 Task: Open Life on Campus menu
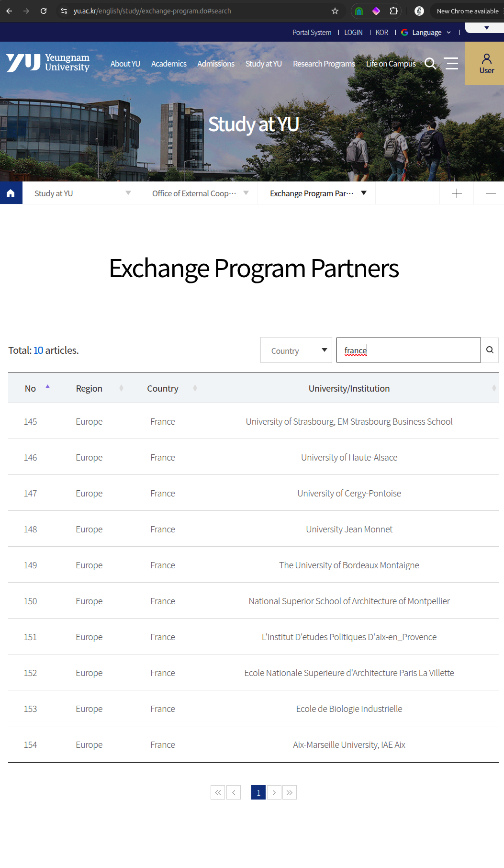tap(391, 64)
